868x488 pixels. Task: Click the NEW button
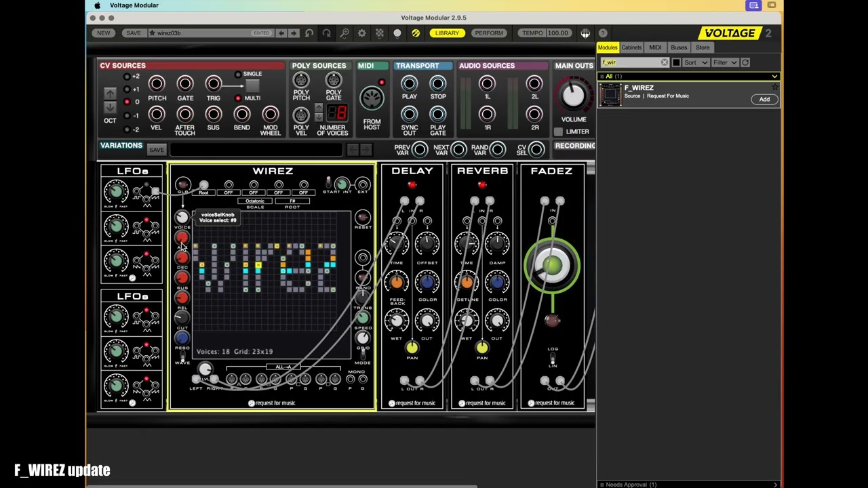[x=104, y=33]
